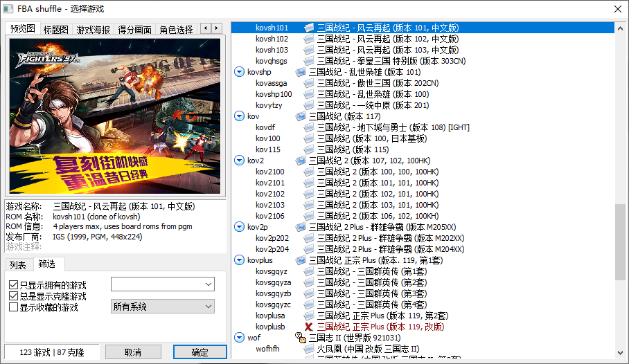Enable the 显示收藏的游戏 checkbox

(x=14, y=307)
